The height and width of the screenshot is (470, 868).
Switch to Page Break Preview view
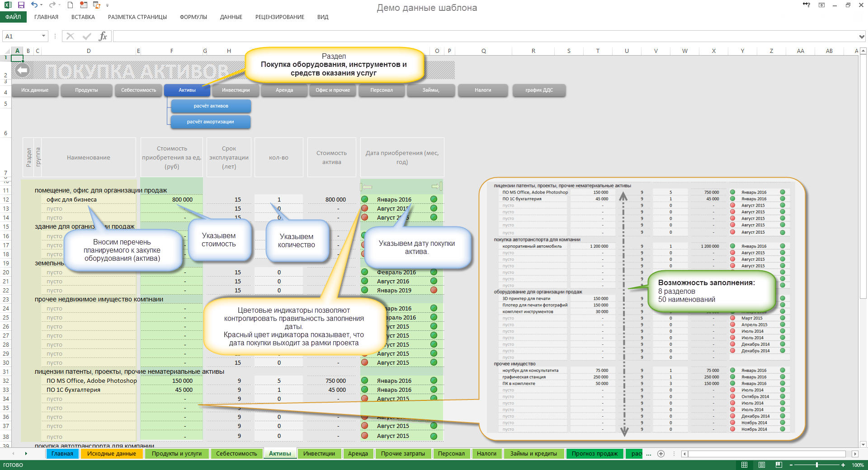pos(778,465)
